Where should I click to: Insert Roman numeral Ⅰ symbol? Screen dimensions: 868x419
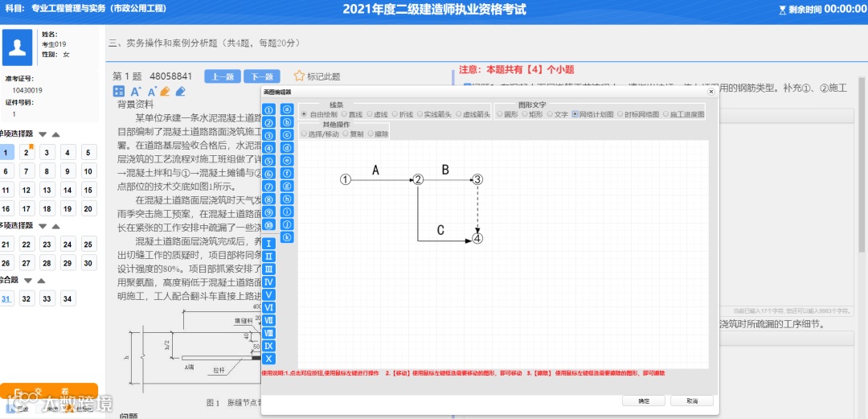268,244
